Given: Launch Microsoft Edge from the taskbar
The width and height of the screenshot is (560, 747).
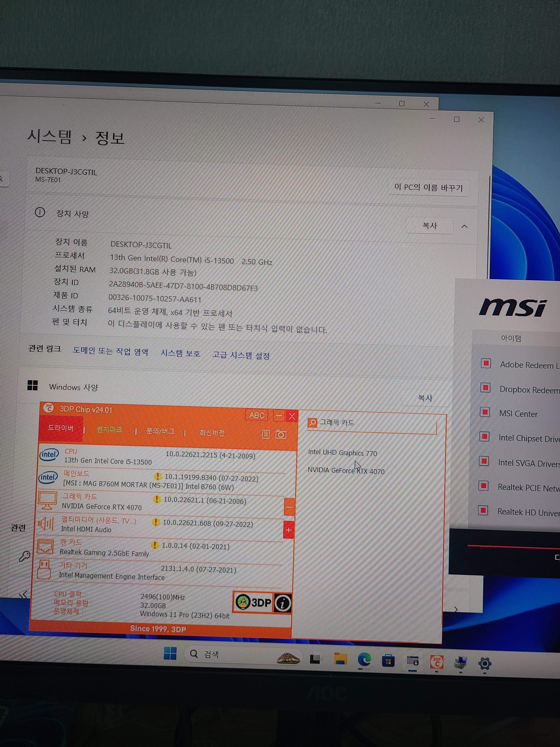Looking at the screenshot, I should (364, 659).
